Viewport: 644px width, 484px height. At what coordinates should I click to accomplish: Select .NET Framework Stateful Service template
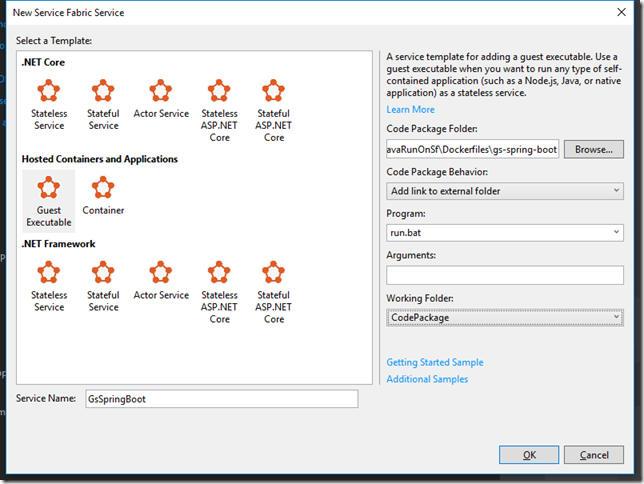[x=103, y=286]
